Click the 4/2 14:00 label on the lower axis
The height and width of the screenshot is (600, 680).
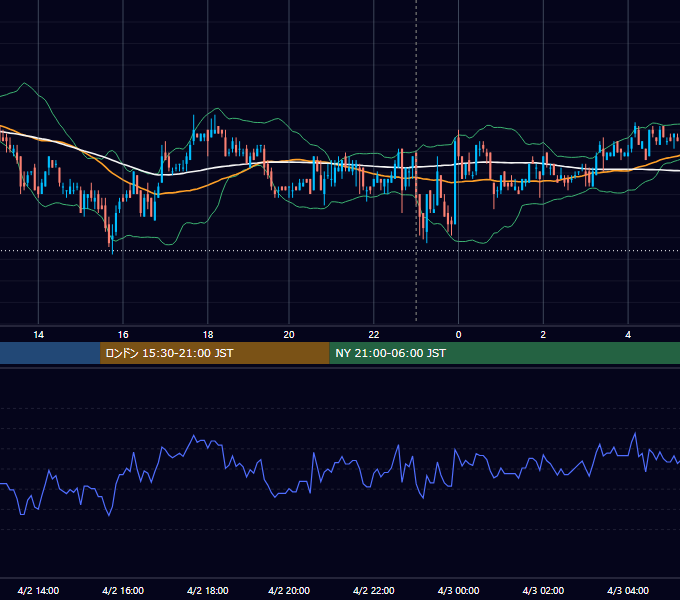[x=38, y=590]
